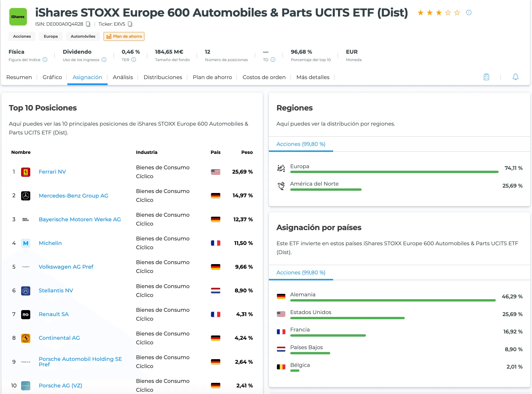Select Acciones (99,80 %) tab under Asignación por países
Viewport: 532px width, 394px height.
tap(301, 273)
